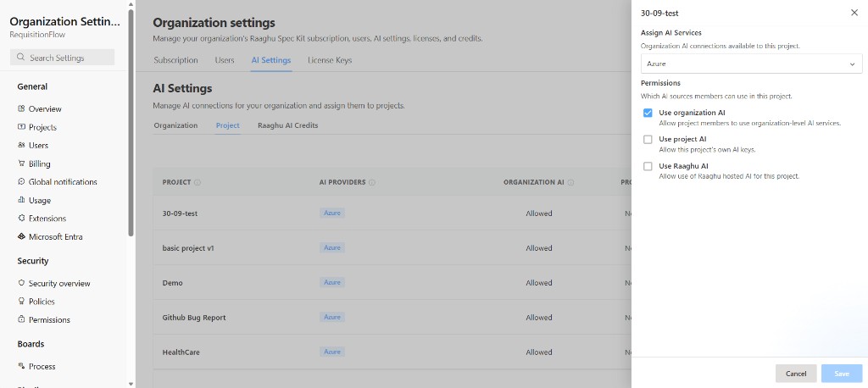This screenshot has height=388, width=868.
Task: Select the HealthCare project row
Action: click(x=392, y=352)
